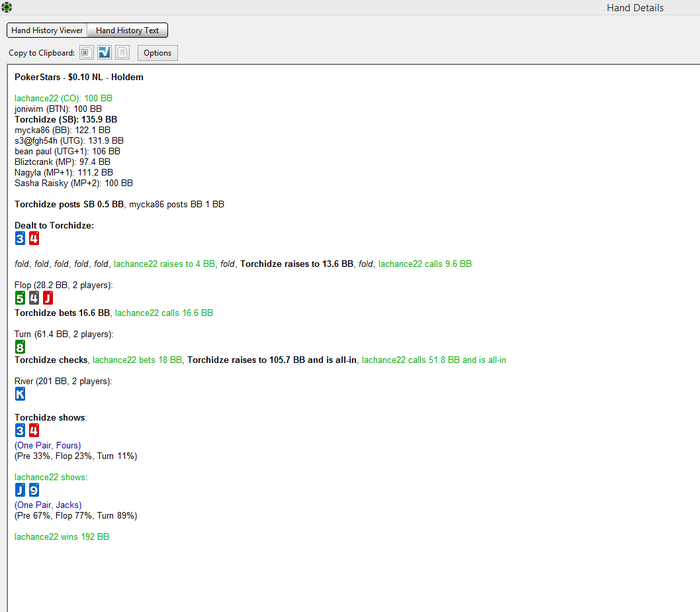The height and width of the screenshot is (612, 700).
Task: Select the 'lachance22 (CO): 100 BB' line
Action: (63, 98)
